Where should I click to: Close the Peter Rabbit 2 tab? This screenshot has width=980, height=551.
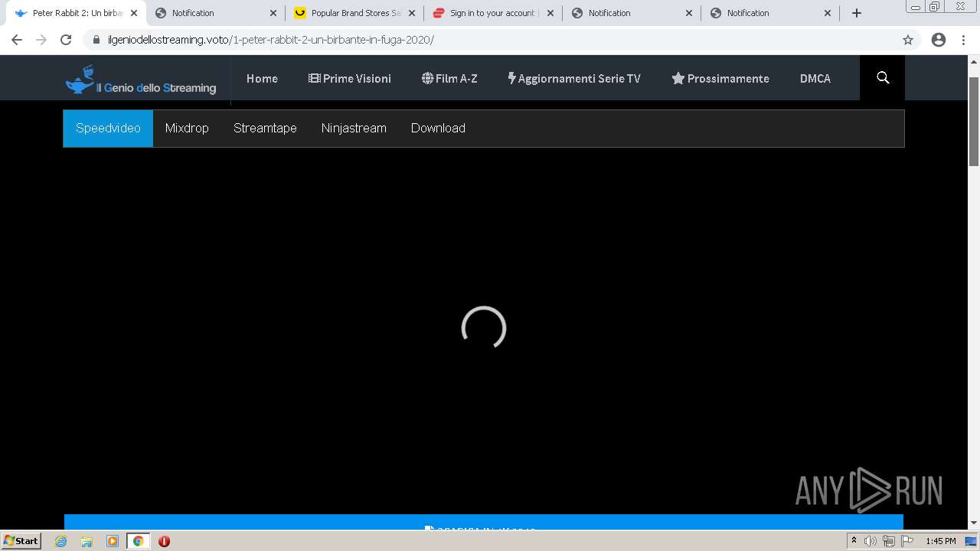point(133,13)
